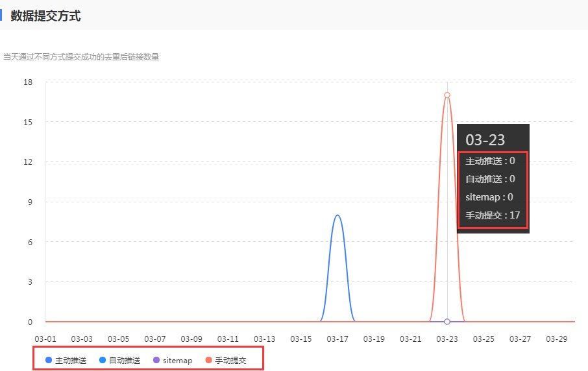Click the purple data point on the baseline
Image resolution: width=588 pixels, height=371 pixels.
[x=447, y=322]
